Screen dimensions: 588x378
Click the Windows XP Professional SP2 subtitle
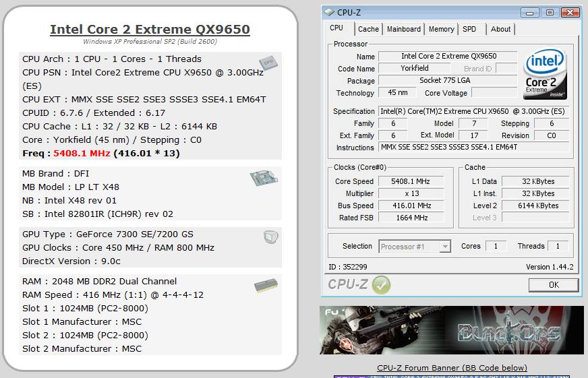point(150,41)
